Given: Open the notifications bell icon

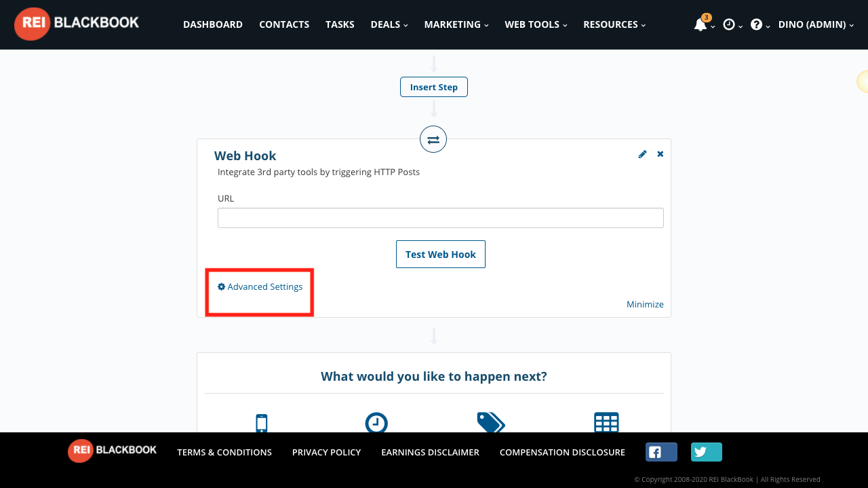Looking at the screenshot, I should 701,24.
